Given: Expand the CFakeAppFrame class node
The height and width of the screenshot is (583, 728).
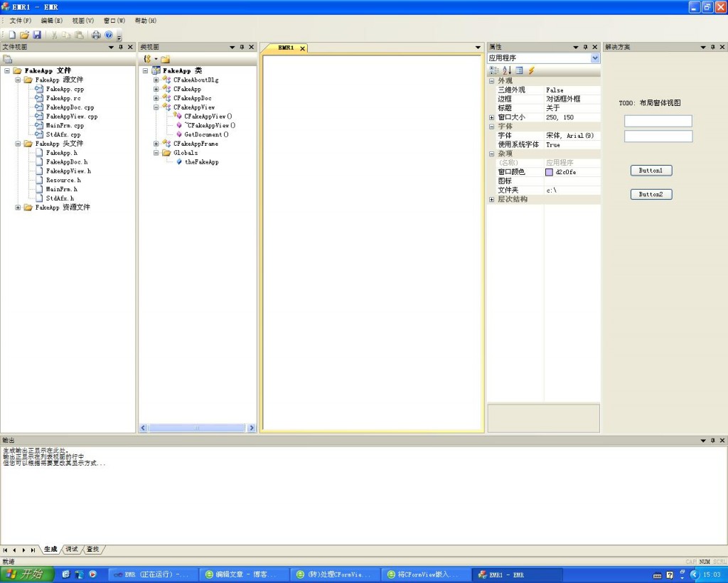Looking at the screenshot, I should (x=156, y=144).
